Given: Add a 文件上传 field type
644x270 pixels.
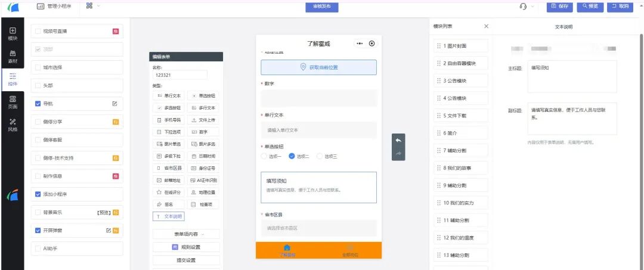Looking at the screenshot, I should tap(203, 120).
